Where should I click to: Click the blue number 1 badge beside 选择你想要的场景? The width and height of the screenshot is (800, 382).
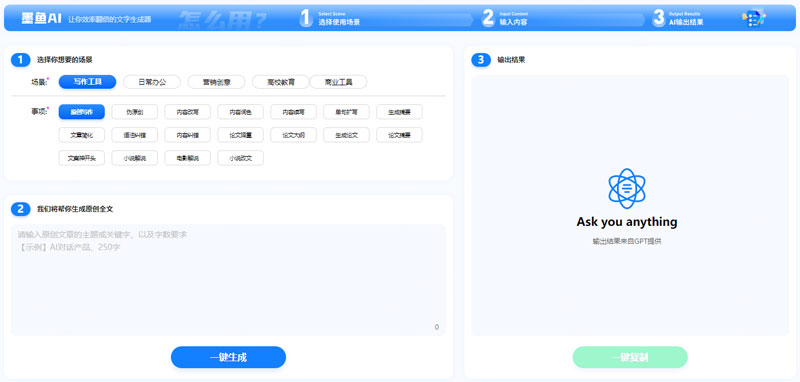click(x=20, y=60)
